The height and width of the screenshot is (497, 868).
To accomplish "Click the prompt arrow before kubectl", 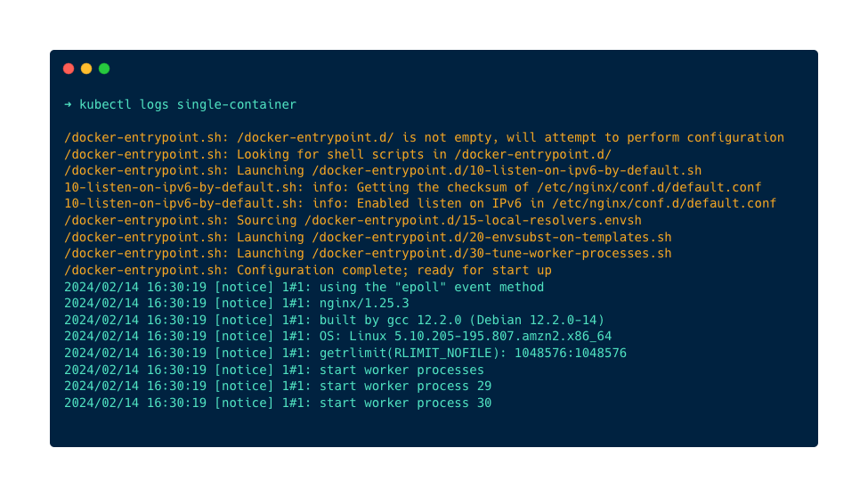I will [x=68, y=105].
